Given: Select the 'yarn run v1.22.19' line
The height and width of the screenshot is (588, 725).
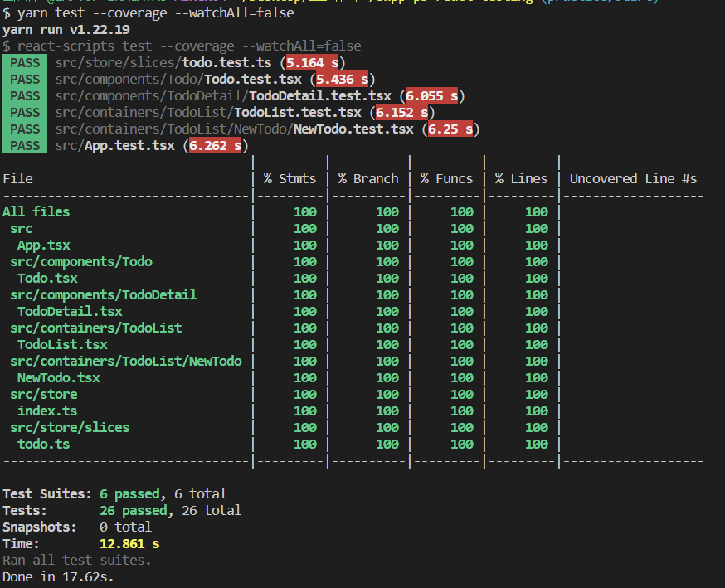Looking at the screenshot, I should pos(66,30).
